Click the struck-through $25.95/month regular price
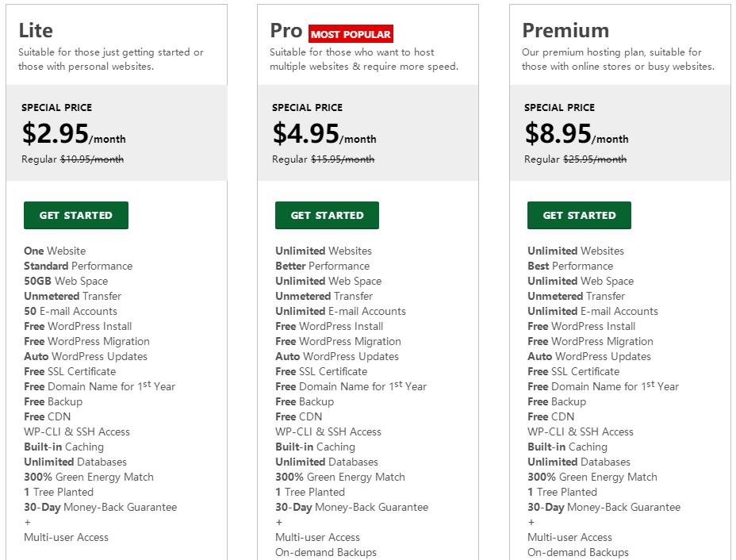Viewport: 736px width, 560px height. point(595,159)
